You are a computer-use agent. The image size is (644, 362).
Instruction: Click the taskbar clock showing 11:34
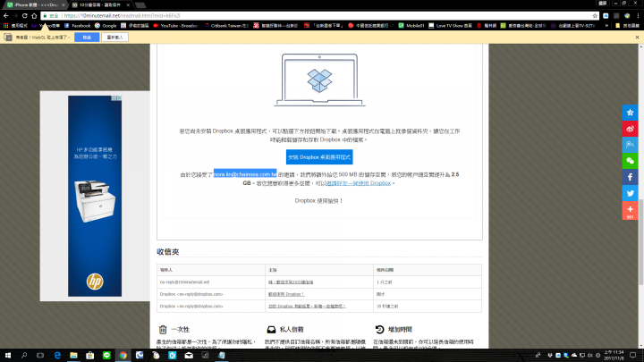click(x=614, y=356)
